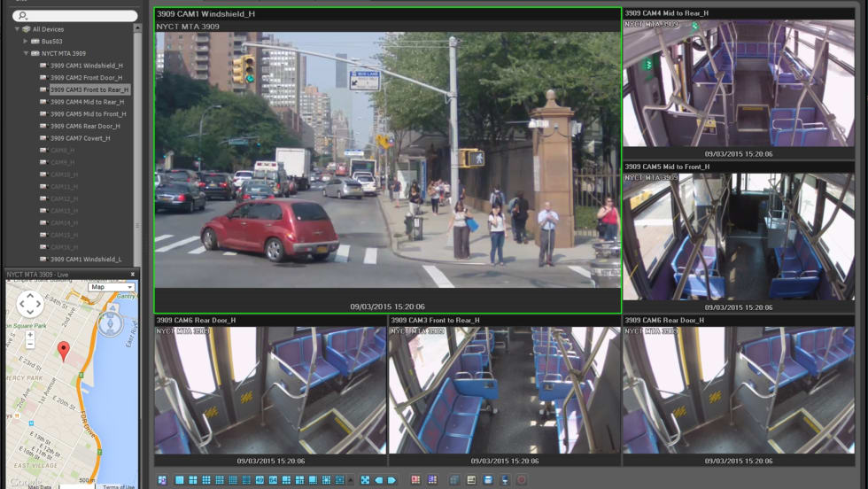Close the NYCT MTA 3909 Live map panel
Screen dimensions: 868x489
[x=133, y=275]
